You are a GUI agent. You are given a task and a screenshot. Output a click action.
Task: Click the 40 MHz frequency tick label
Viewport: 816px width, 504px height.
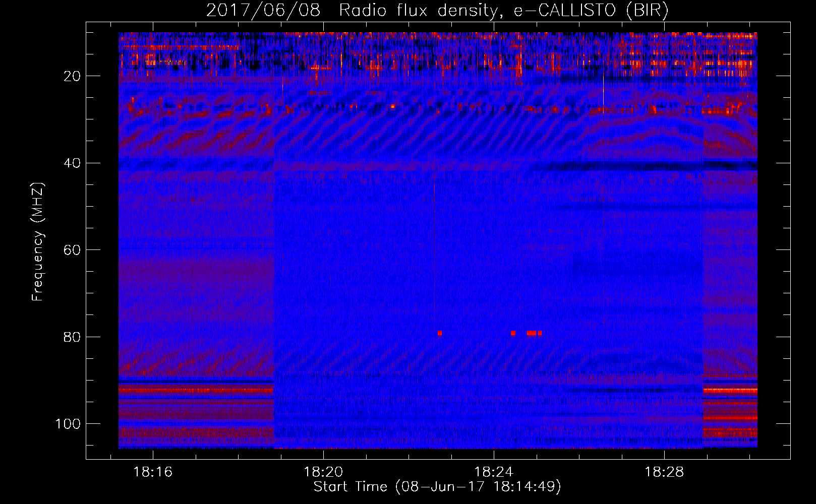click(72, 163)
